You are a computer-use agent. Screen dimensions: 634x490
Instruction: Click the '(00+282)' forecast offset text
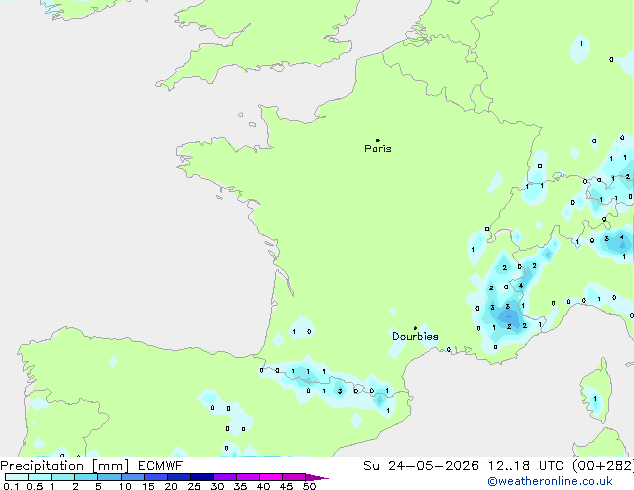[x=603, y=466]
